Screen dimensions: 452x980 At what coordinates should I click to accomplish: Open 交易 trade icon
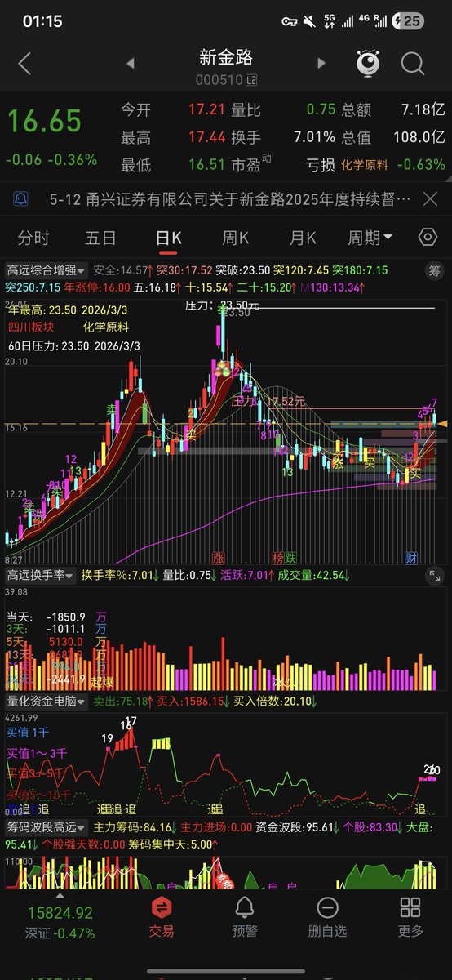[x=162, y=915]
